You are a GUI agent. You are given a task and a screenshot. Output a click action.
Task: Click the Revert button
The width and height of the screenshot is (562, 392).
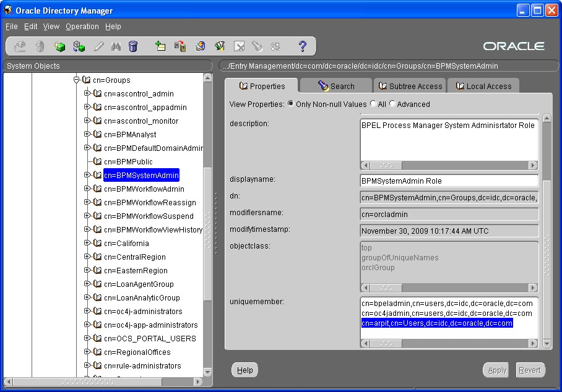pyautogui.click(x=530, y=370)
